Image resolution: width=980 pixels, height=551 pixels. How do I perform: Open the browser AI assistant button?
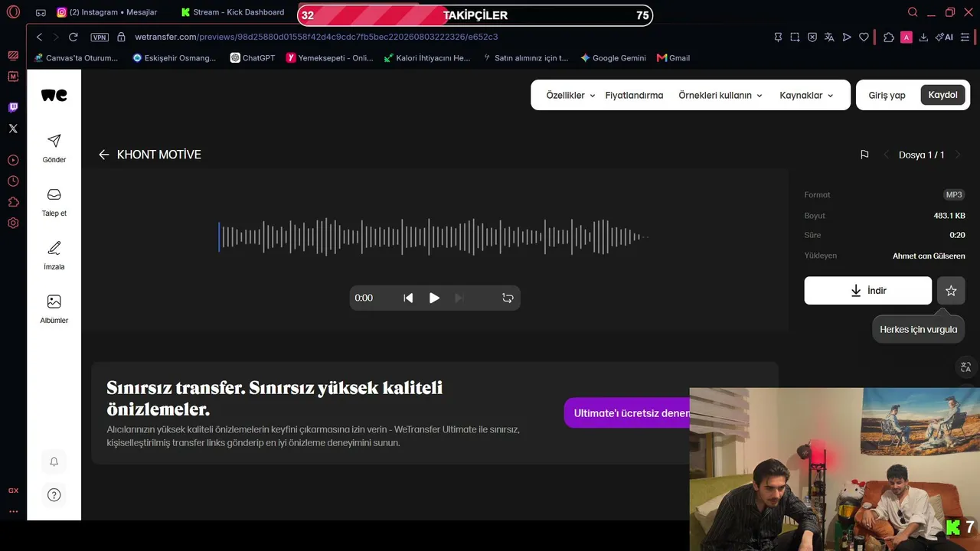coord(944,37)
